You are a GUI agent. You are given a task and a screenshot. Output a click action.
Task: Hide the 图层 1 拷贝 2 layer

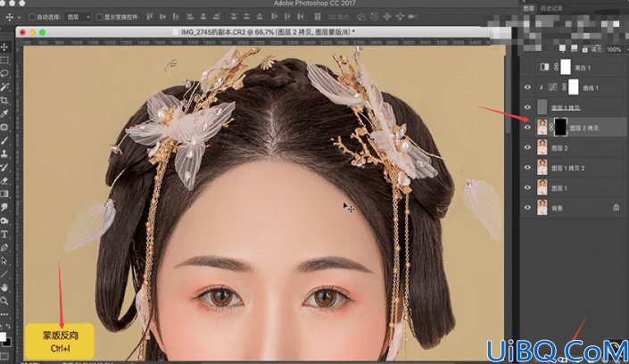click(527, 168)
